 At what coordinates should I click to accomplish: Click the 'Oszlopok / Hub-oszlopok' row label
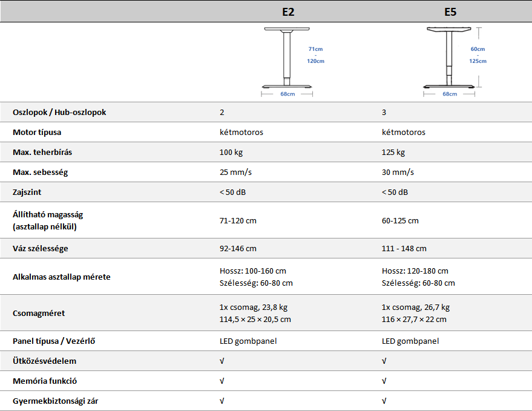point(59,113)
